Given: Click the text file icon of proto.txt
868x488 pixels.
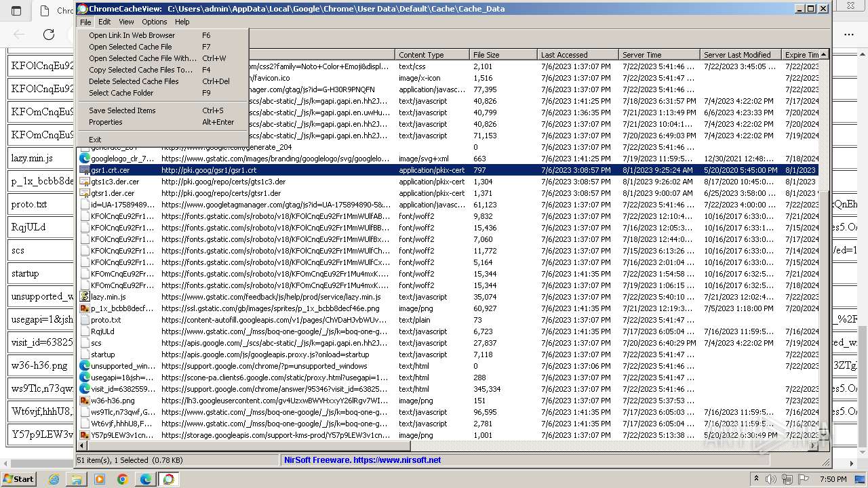Looking at the screenshot, I should coord(85,320).
